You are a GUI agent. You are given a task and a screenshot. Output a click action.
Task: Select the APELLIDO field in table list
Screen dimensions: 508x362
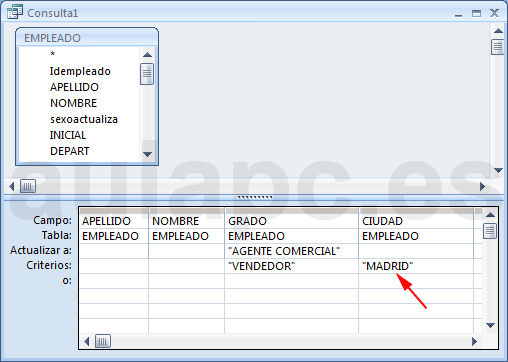pos(74,87)
